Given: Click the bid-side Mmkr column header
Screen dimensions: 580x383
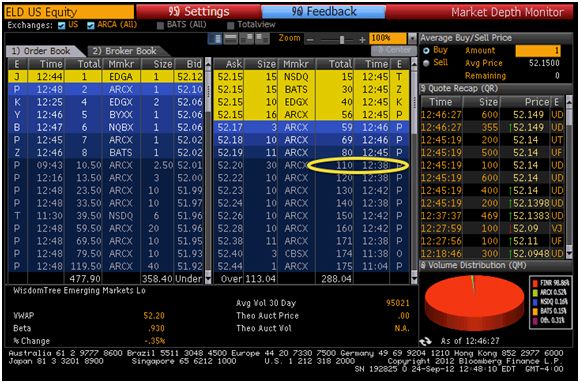Looking at the screenshot, I should 122,64.
